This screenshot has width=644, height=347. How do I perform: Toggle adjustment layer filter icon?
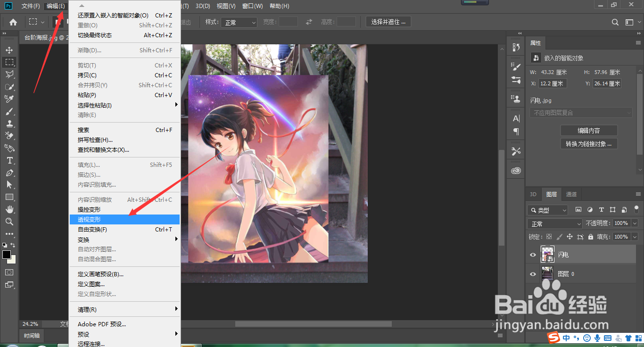coord(590,210)
